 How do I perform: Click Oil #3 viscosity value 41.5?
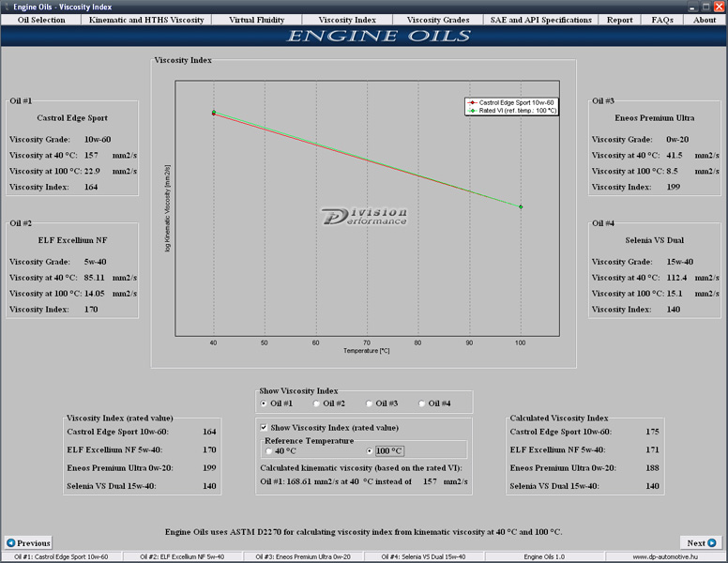(675, 155)
